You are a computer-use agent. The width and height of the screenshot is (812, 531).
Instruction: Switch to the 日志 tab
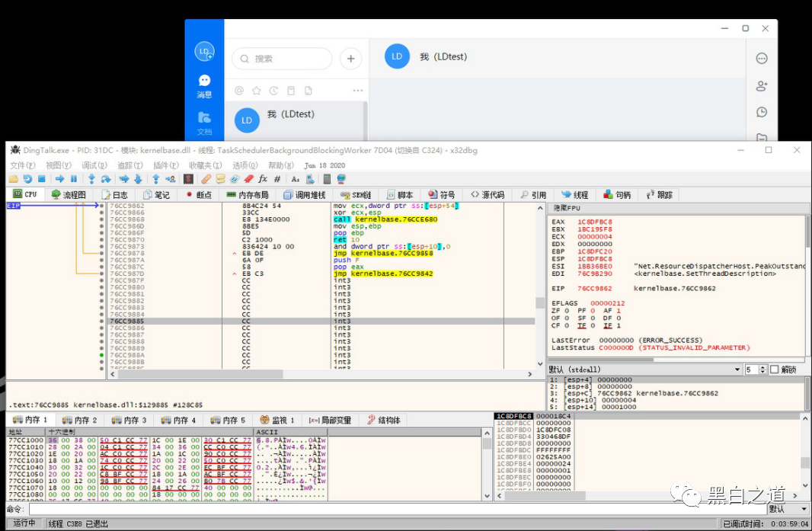tap(114, 195)
